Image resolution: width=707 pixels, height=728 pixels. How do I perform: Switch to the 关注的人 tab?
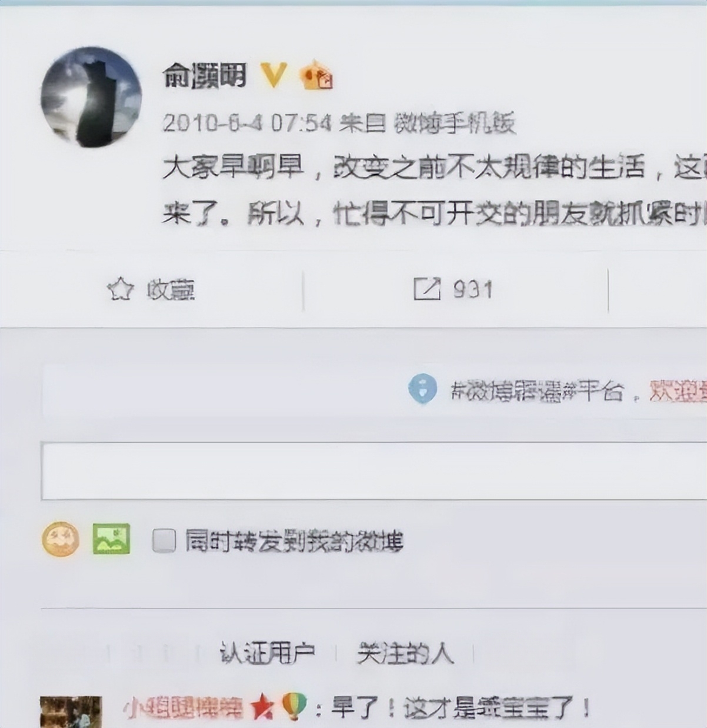click(x=405, y=653)
